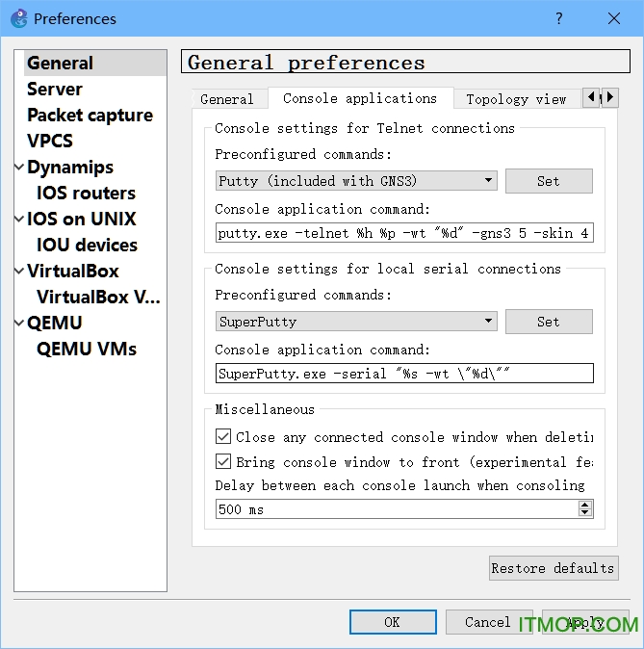644x649 pixels.
Task: Switch to the General tab
Action: click(x=226, y=99)
